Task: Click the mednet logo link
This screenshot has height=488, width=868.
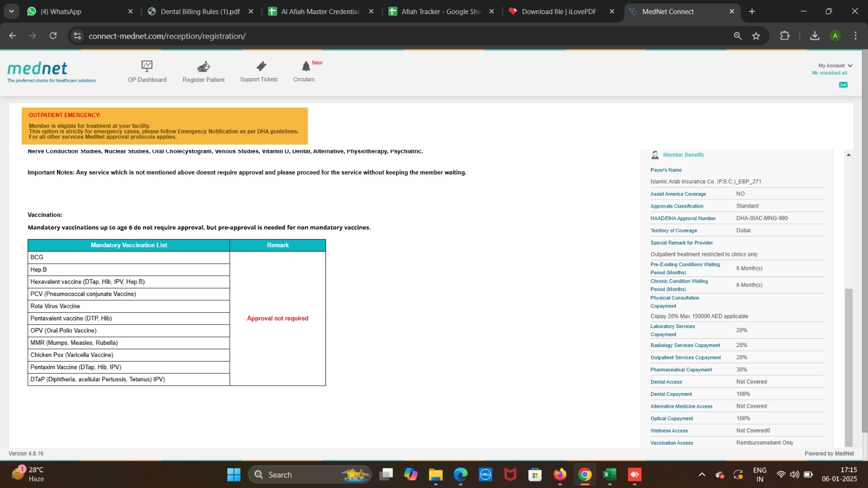Action: 37,69
